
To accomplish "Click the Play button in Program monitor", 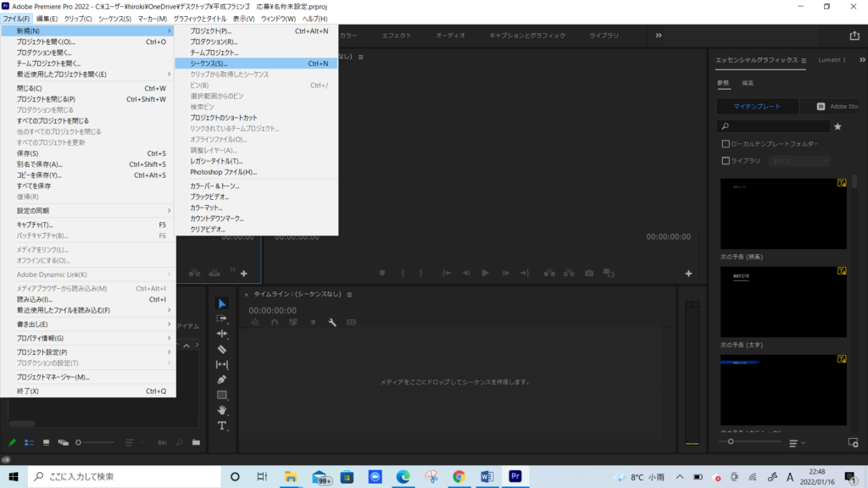I will click(x=485, y=273).
